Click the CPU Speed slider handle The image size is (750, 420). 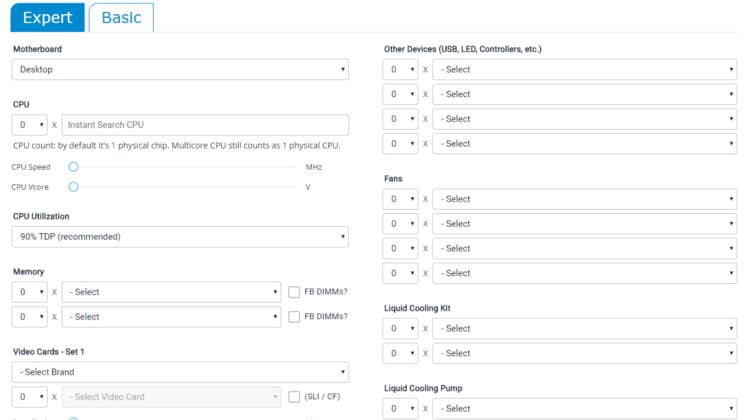click(73, 167)
